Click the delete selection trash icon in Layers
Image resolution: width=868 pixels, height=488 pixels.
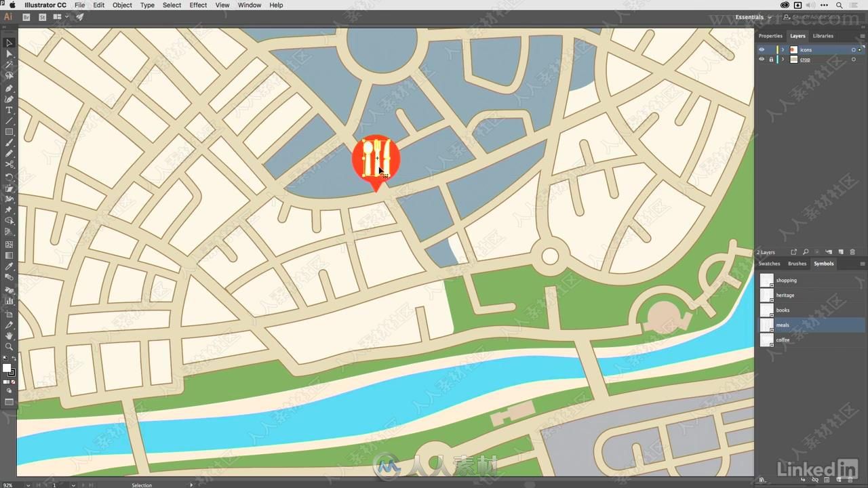click(x=852, y=252)
